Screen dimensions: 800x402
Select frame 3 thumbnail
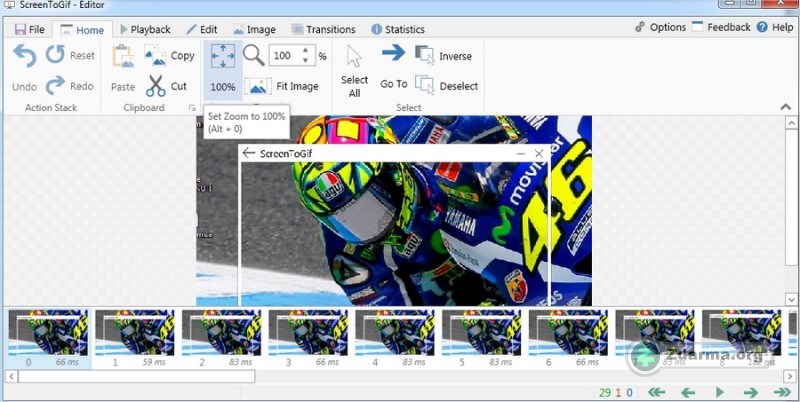coord(308,333)
